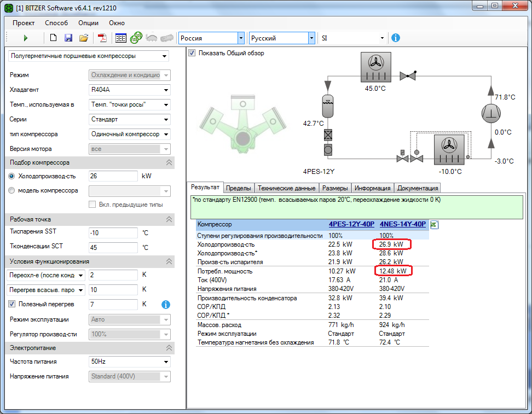Click the solenoid valve symbol in diagram

402,157
